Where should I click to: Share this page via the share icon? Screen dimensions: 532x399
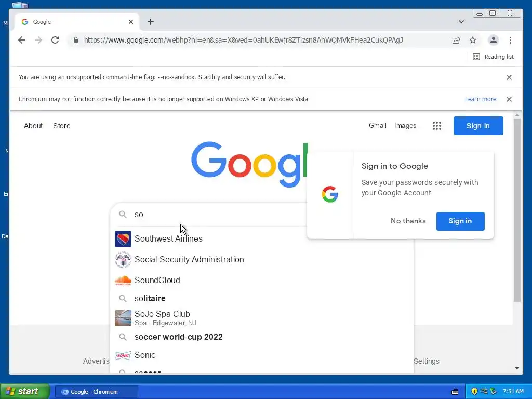pos(456,40)
